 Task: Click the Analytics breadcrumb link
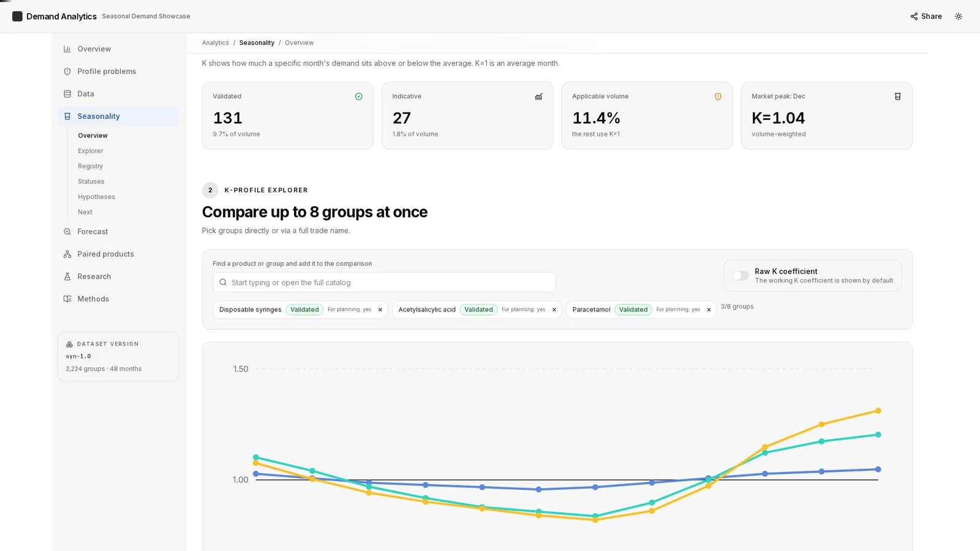click(216, 43)
